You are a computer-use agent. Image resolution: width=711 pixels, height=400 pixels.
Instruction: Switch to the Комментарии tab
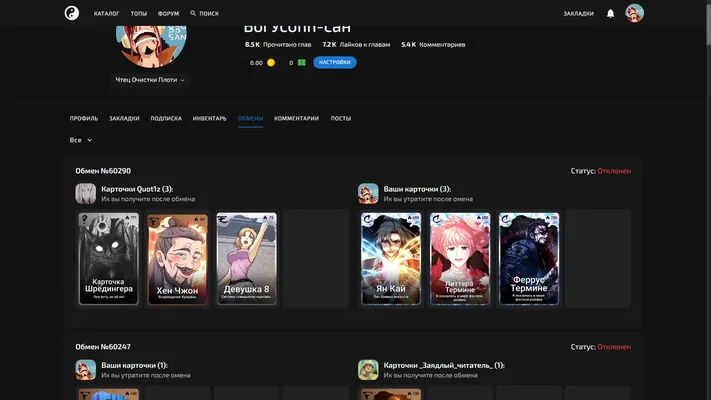297,118
